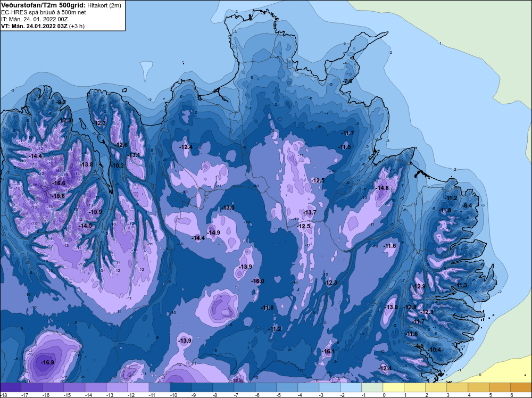
Task: Click the legend tick label "3"
Action: tap(448, 395)
